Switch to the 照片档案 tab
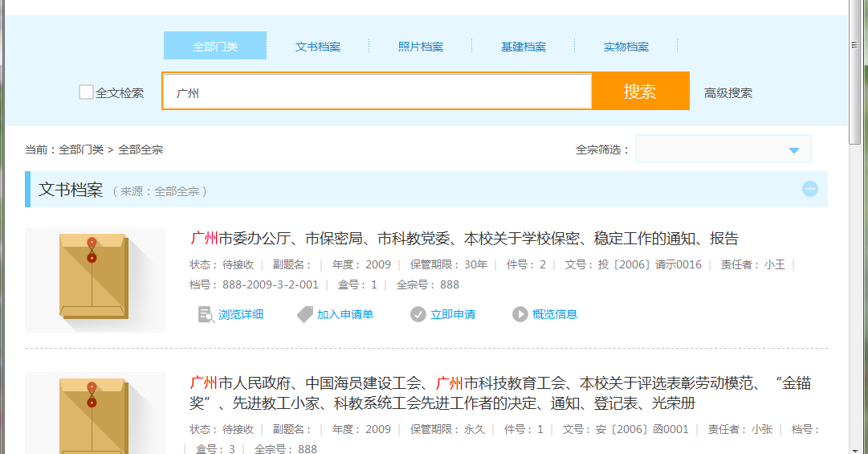868x454 pixels. coord(421,47)
